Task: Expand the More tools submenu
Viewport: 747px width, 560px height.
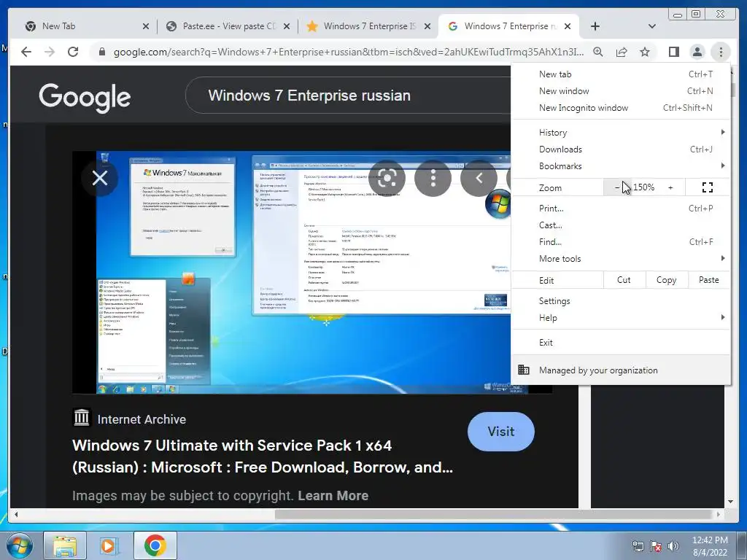Action: coord(621,259)
